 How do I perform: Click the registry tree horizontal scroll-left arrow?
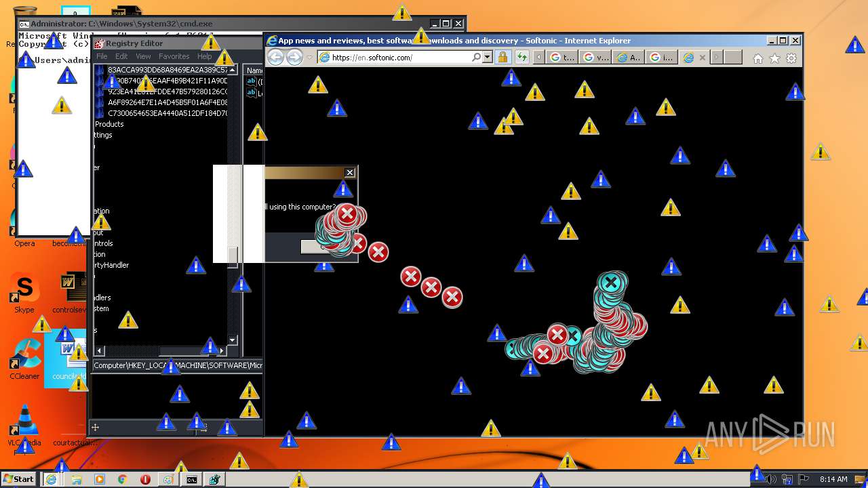(x=100, y=350)
